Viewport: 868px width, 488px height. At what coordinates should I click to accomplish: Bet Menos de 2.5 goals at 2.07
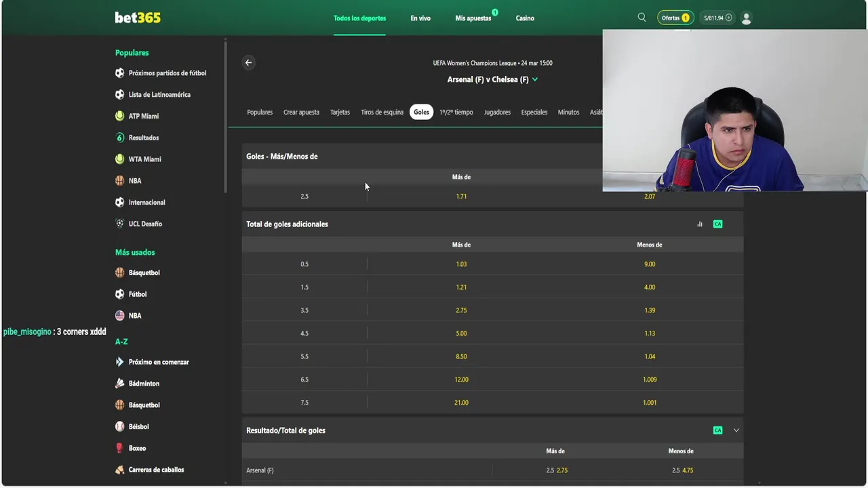point(650,197)
